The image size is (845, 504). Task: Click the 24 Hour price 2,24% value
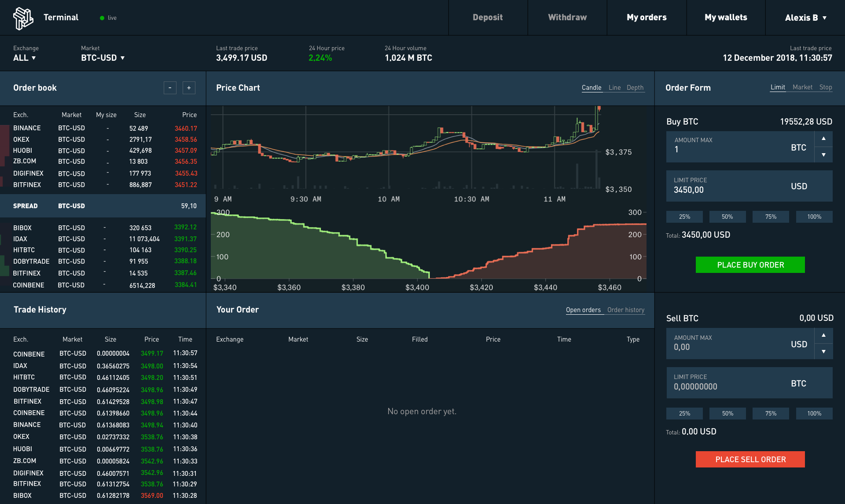click(320, 58)
